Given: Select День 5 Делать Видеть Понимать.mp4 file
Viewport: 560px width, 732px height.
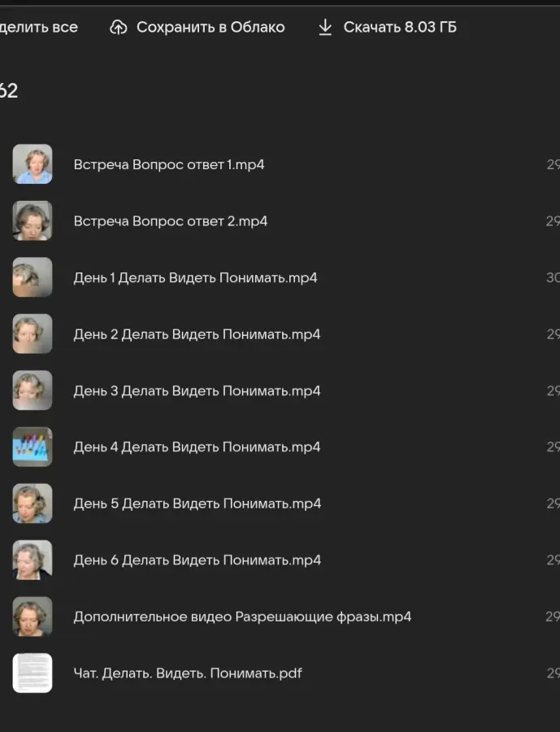Looking at the screenshot, I should (198, 503).
